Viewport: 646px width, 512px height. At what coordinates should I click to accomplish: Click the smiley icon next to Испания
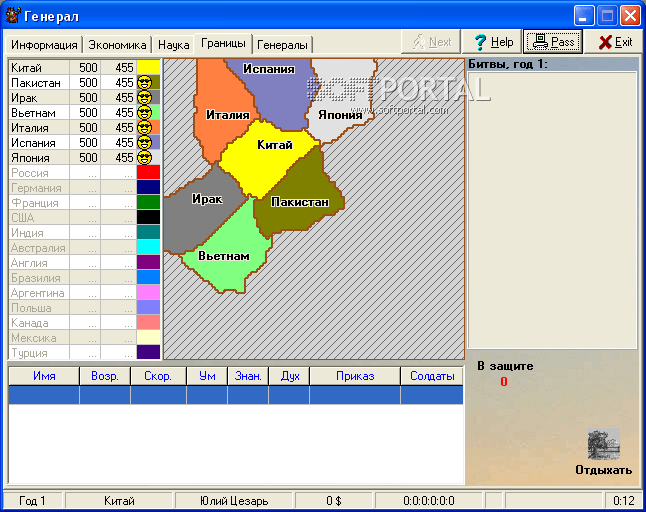143,143
